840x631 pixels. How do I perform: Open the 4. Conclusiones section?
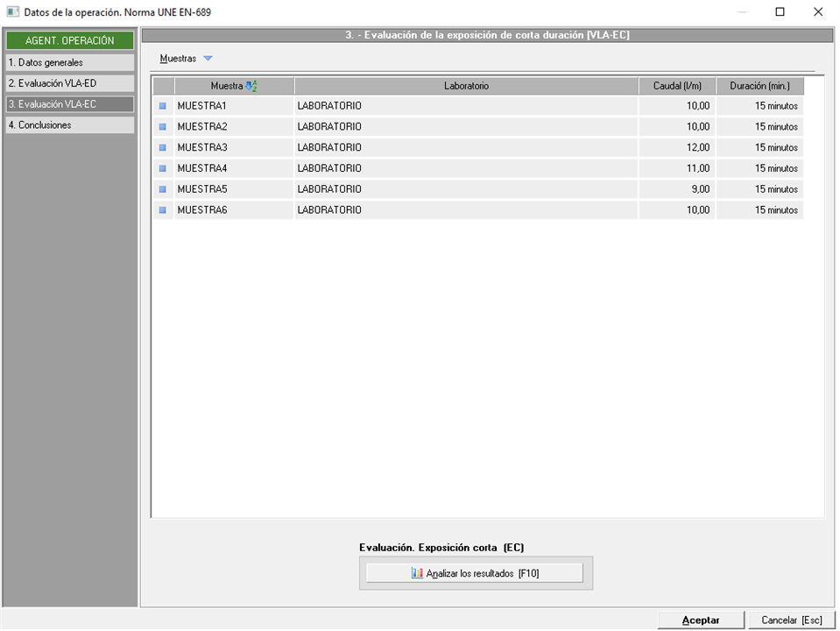(x=69, y=125)
